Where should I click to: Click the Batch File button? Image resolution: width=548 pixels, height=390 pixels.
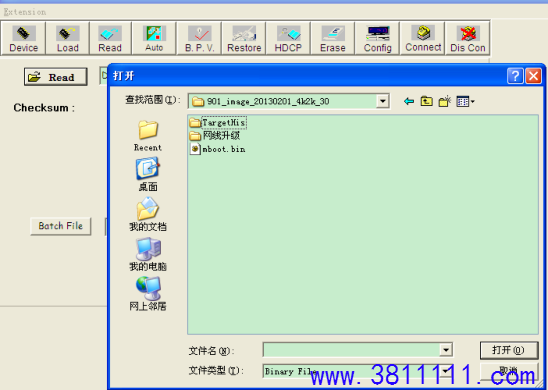60,226
